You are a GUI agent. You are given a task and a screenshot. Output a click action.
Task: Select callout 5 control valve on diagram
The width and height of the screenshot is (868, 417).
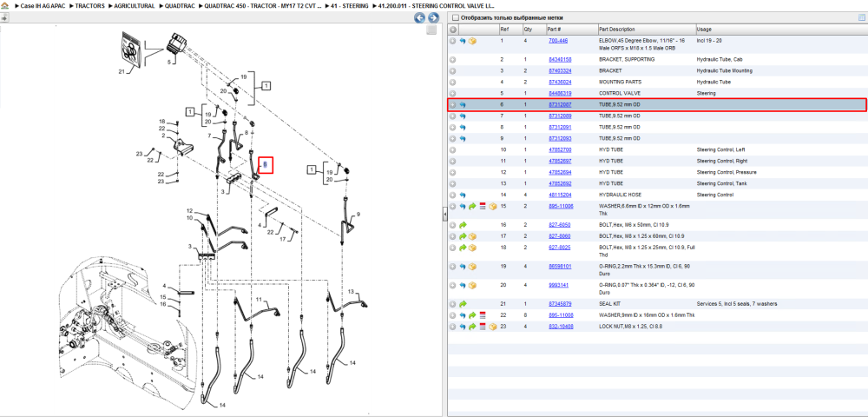pyautogui.click(x=170, y=63)
